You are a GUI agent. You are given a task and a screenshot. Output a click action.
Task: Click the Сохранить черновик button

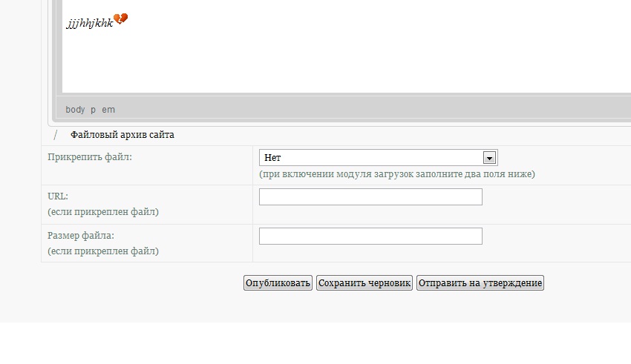click(x=364, y=283)
